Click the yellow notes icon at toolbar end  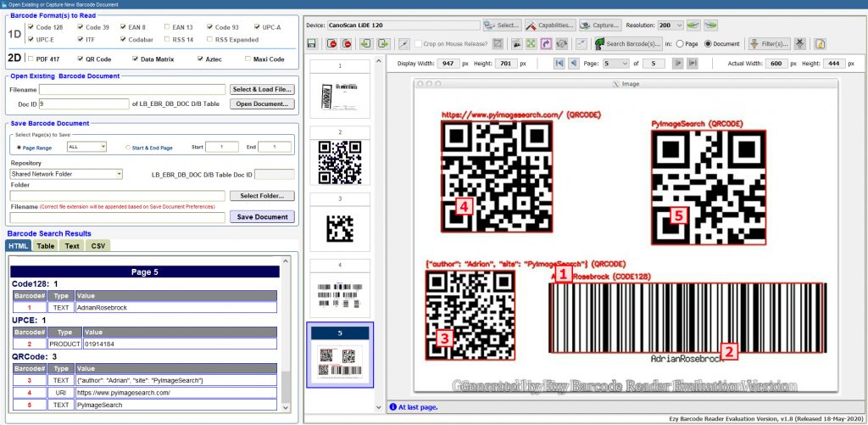820,44
